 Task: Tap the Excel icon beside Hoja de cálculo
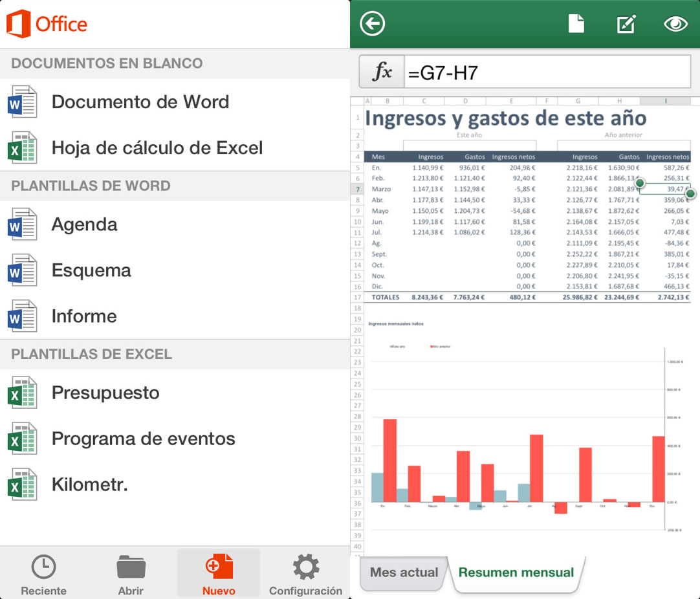(22, 147)
